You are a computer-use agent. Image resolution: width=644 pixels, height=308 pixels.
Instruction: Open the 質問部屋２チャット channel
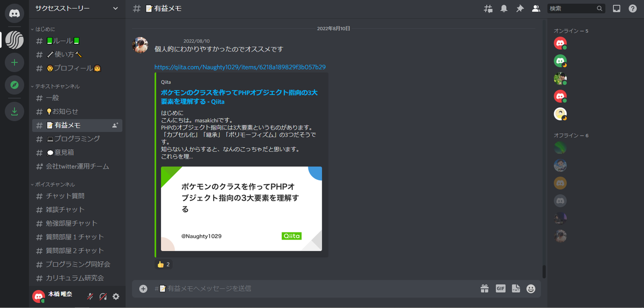tap(77, 251)
